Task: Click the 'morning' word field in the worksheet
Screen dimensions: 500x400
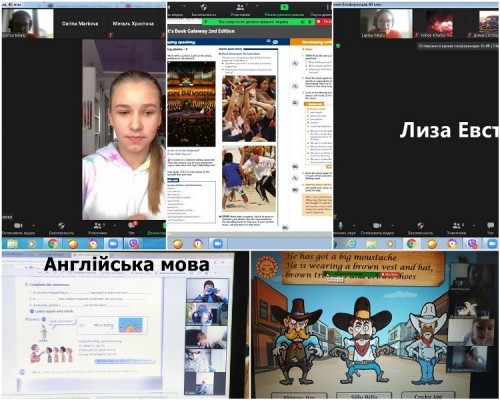Action: (104, 325)
